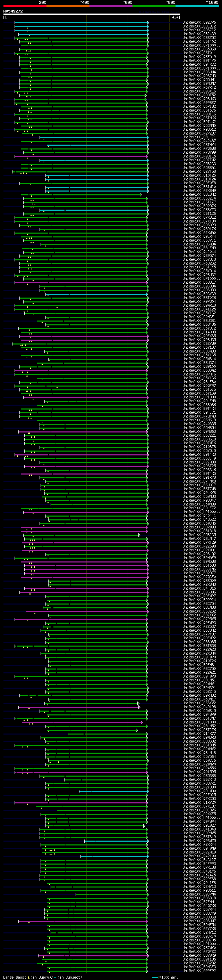Image resolution: width=222 pixels, height=980 pixels.
Task: Select the UniRef100_B7FMX8 label
Action: pyautogui.click(x=199, y=481)
